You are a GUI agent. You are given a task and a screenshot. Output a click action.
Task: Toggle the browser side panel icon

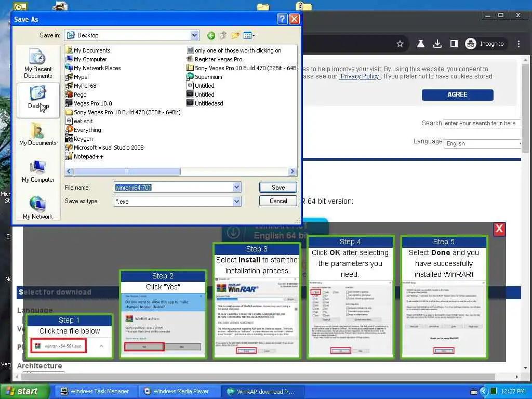[454, 44]
